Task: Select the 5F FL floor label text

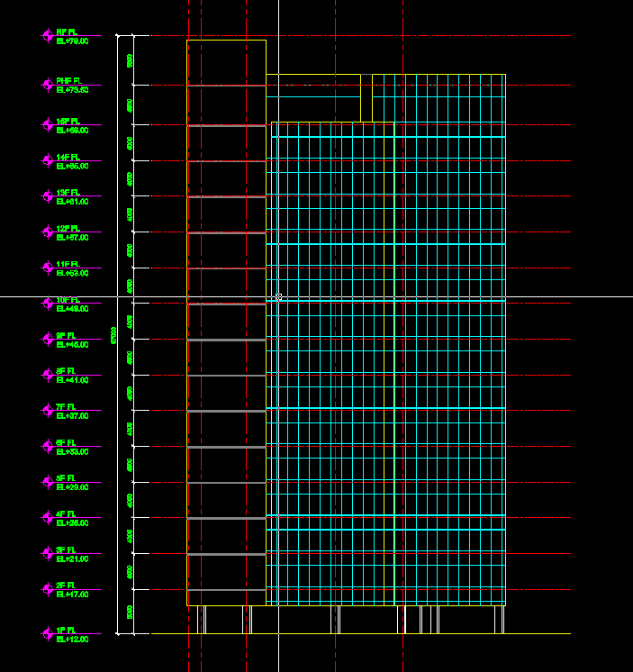Action: click(x=67, y=479)
